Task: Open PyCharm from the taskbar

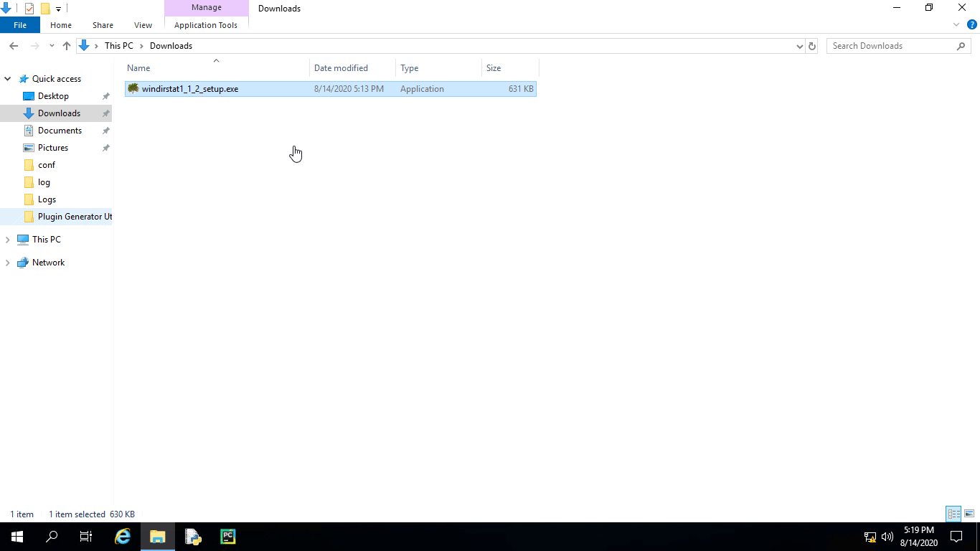Action: click(x=227, y=536)
